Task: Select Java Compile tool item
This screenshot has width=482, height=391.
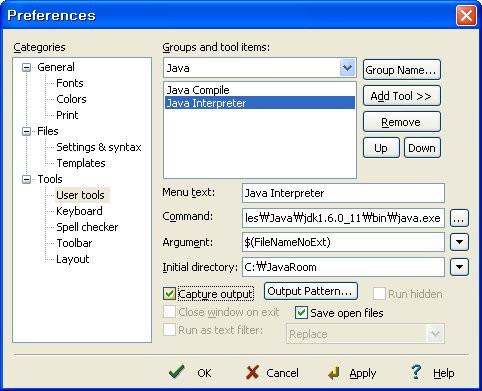Action: [260, 90]
